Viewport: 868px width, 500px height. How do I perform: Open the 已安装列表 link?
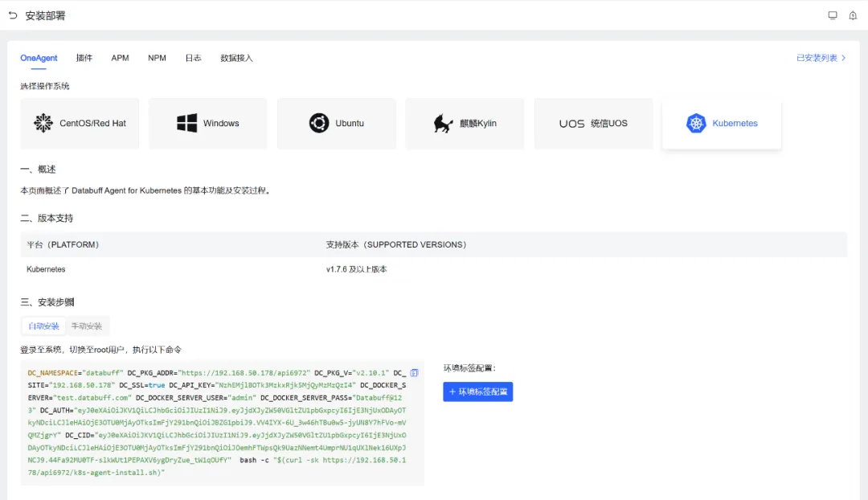817,58
